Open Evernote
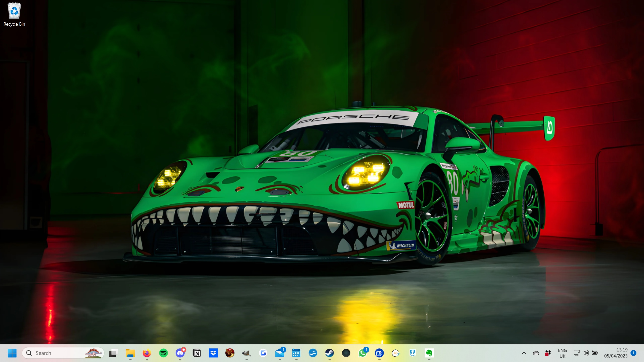This screenshot has height=362, width=644. click(429, 353)
